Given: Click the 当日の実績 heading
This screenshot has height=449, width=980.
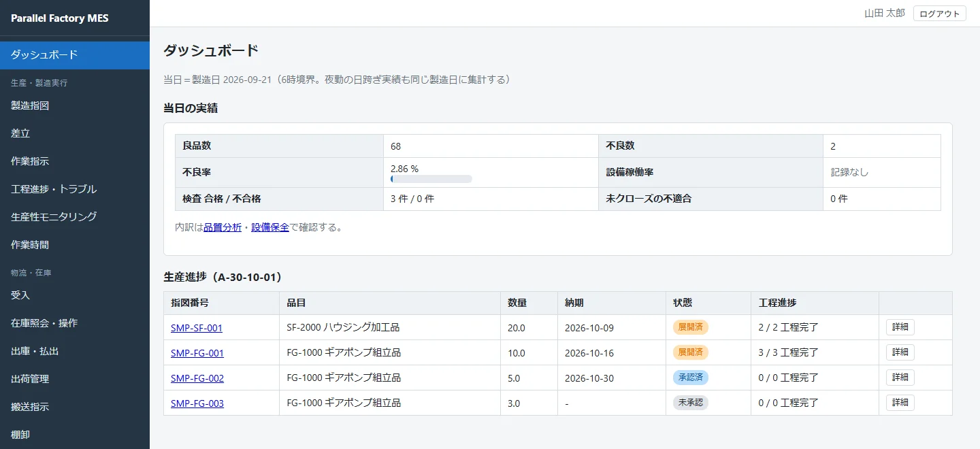Looking at the screenshot, I should coord(191,108).
